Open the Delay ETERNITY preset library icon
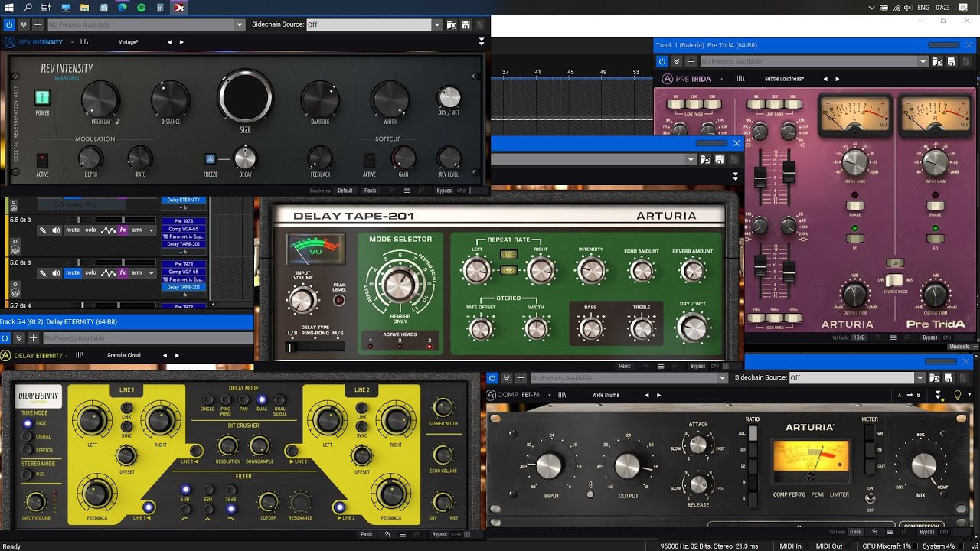The width and height of the screenshot is (980, 551). pos(80,355)
